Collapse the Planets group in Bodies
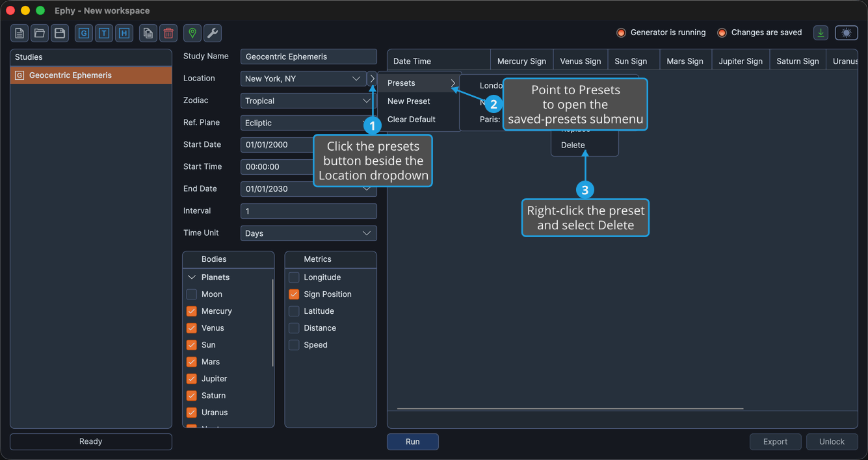 (x=192, y=277)
